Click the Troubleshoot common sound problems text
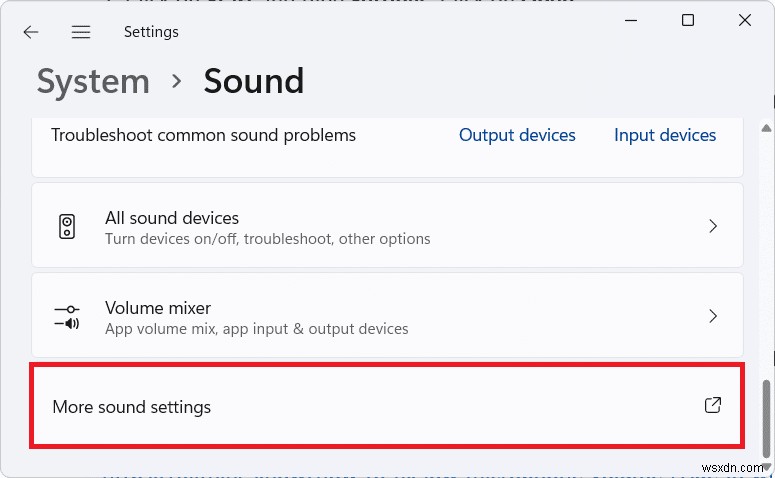Viewport: 775px width, 478px height. (x=203, y=135)
